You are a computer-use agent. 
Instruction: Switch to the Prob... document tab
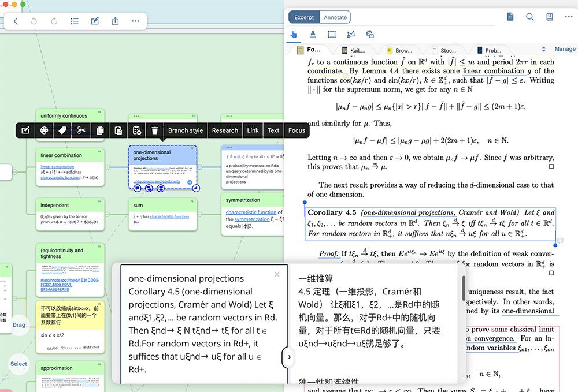pos(489,50)
